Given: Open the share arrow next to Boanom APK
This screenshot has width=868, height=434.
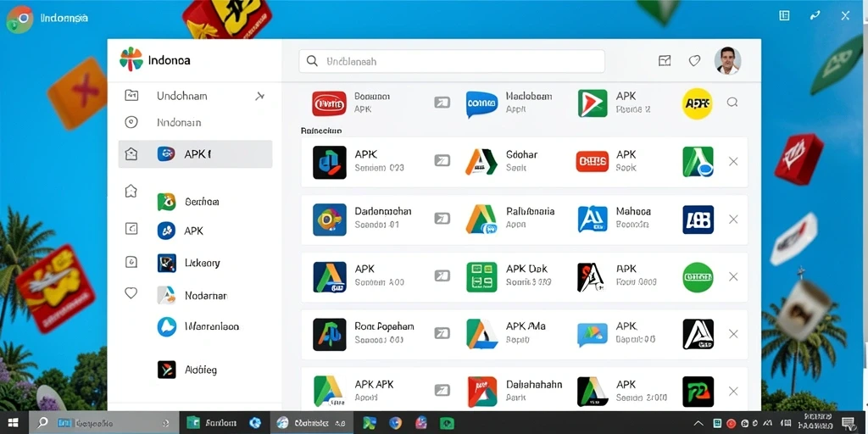Looking at the screenshot, I should point(442,103).
